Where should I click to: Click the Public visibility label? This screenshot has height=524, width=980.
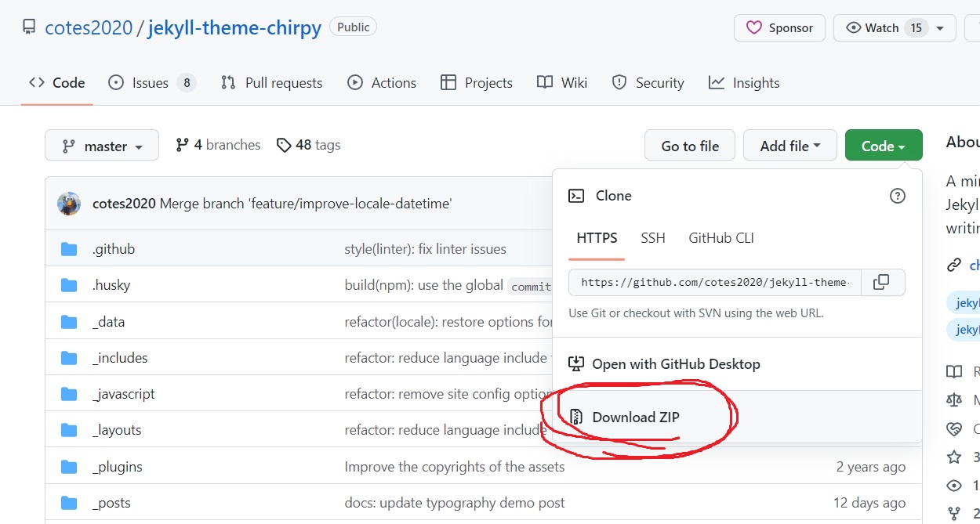354,27
